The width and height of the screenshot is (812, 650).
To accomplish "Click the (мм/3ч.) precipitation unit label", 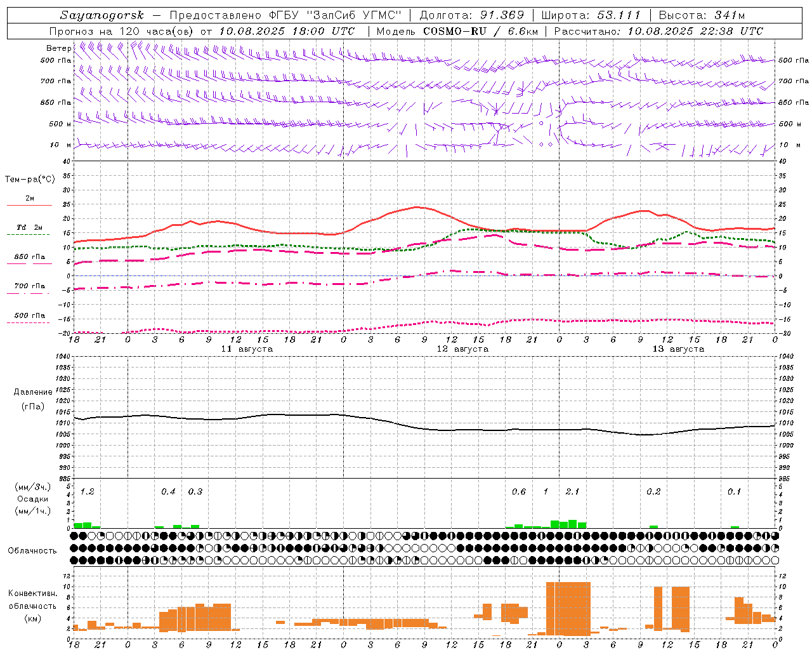I will coord(32,487).
